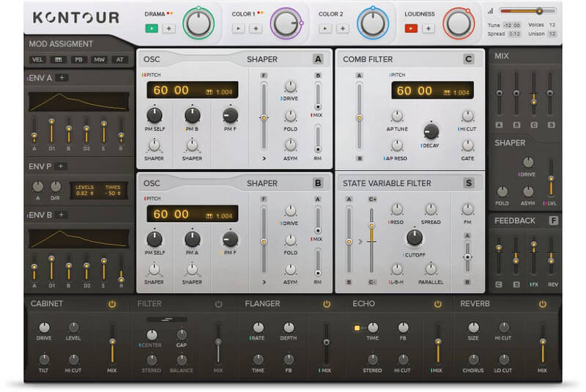Click the Echo MIX slider
The image size is (586, 392).
(x=437, y=344)
